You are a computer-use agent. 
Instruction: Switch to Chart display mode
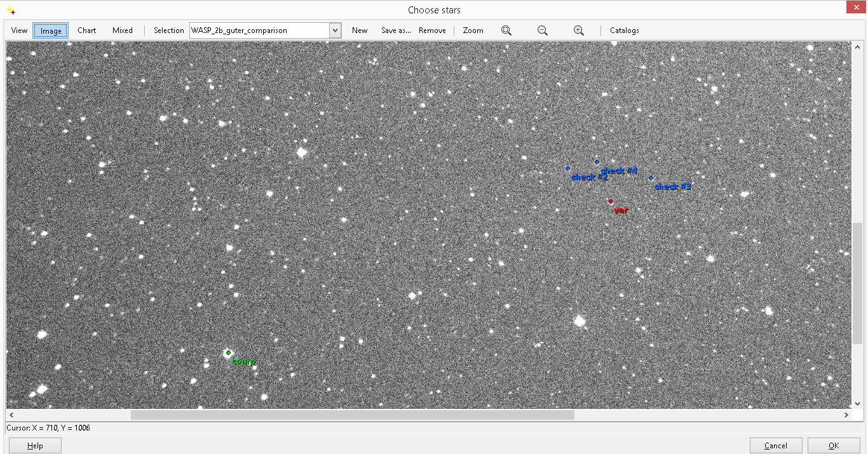(x=87, y=30)
